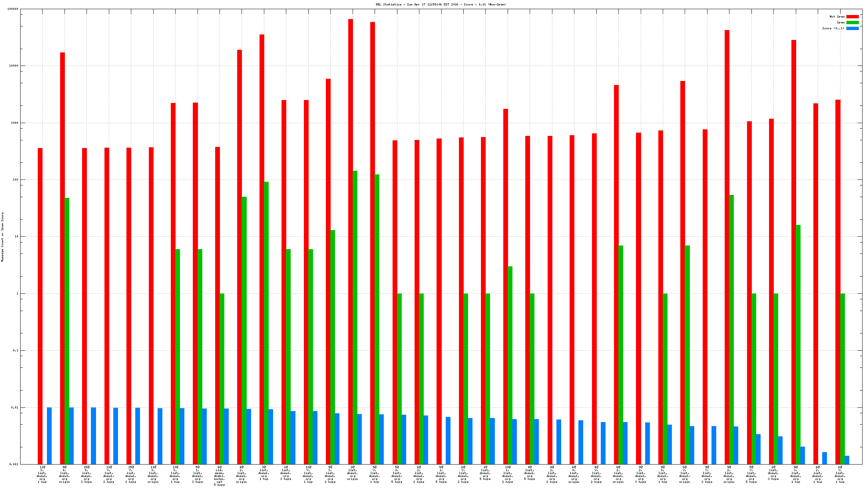
Task: Click the old.spam.dnsbl.sorbs.net x-axis label
Action: (219, 476)
